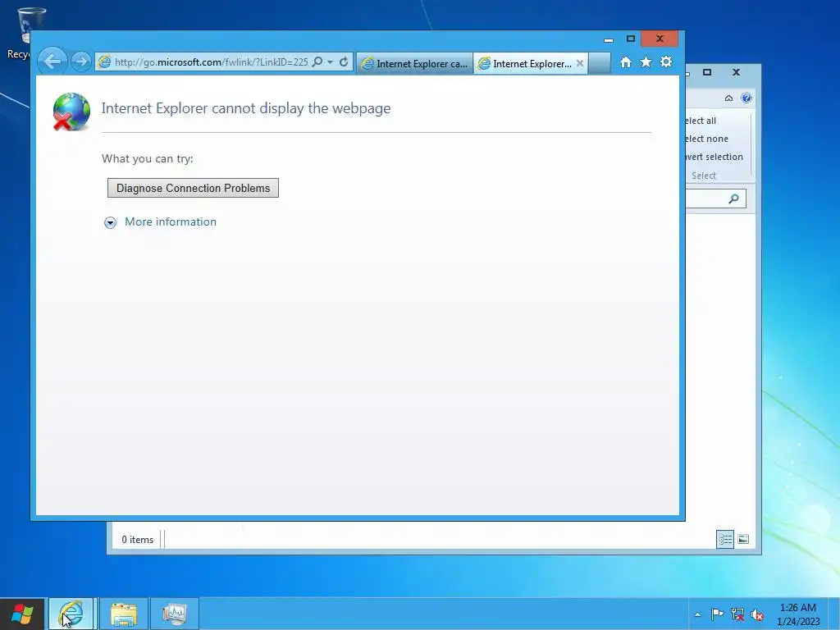Close the active Internet Explorer tab
Image resolution: width=840 pixels, height=630 pixels.
point(580,63)
